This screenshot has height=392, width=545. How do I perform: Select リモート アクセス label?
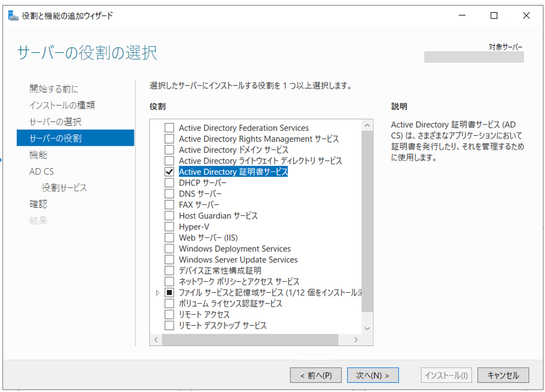pyautogui.click(x=204, y=315)
